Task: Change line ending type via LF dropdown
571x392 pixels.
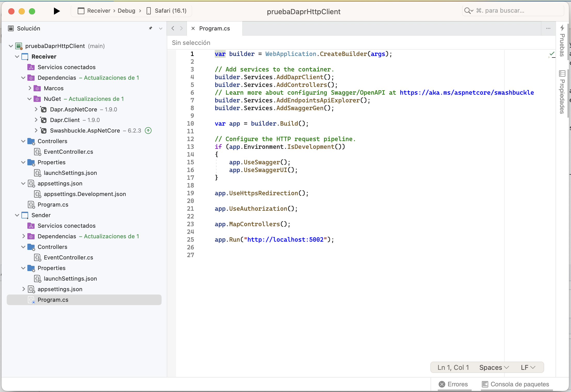Action: 527,367
